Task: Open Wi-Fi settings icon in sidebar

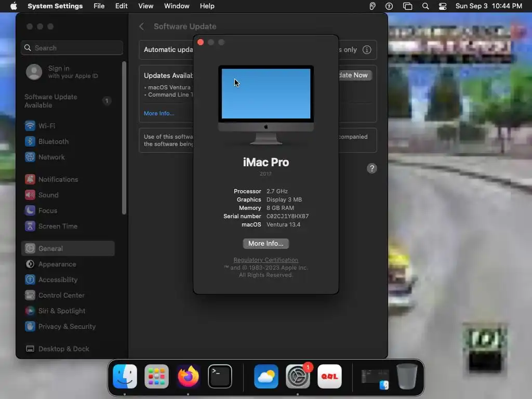Action: (30, 126)
